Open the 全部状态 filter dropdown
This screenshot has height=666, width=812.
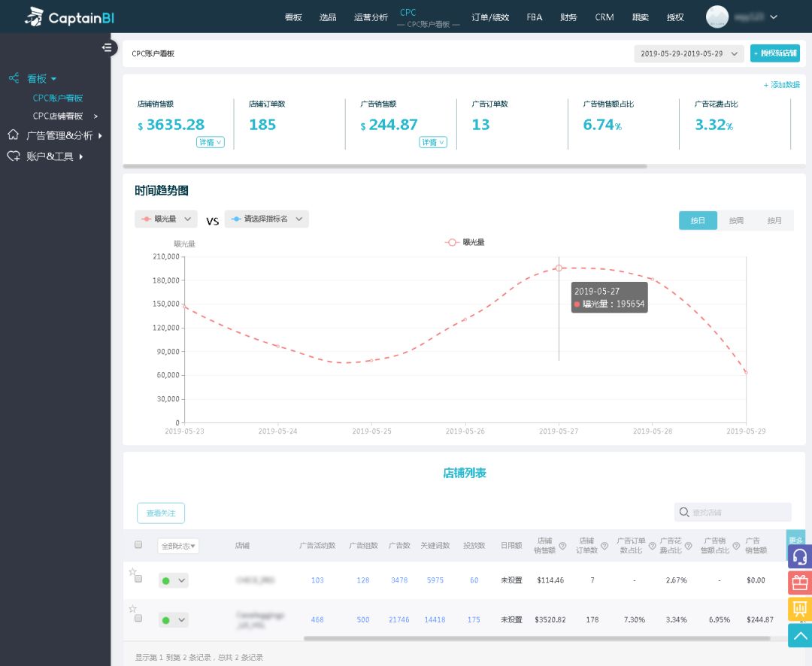click(x=178, y=546)
